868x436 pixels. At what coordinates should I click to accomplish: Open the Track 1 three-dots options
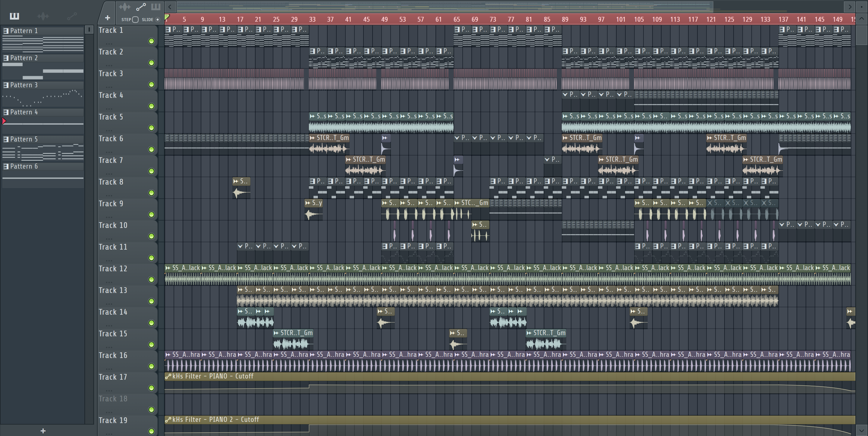tap(108, 43)
